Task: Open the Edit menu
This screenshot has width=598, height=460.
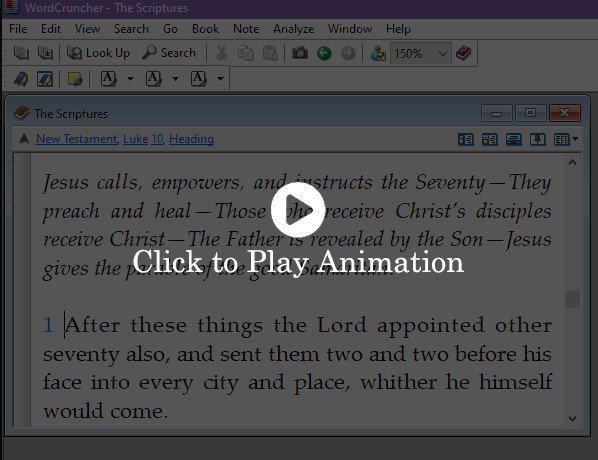Action: click(51, 29)
